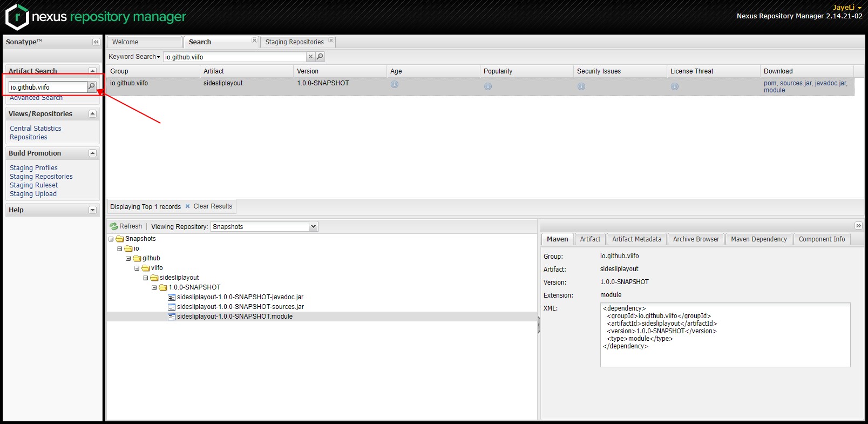Open Repositories link
The image size is (868, 424).
(x=29, y=137)
